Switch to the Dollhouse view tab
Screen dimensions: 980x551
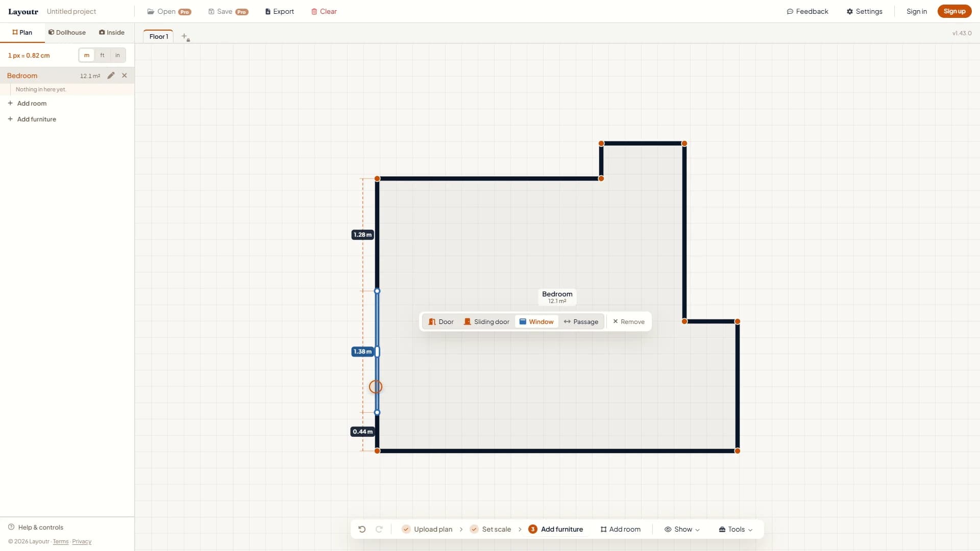[67, 32]
